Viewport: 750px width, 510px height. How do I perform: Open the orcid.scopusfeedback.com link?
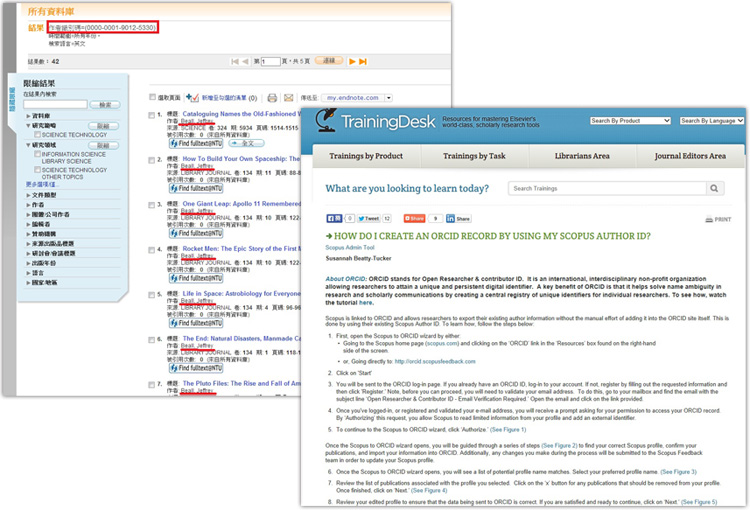[435, 362]
